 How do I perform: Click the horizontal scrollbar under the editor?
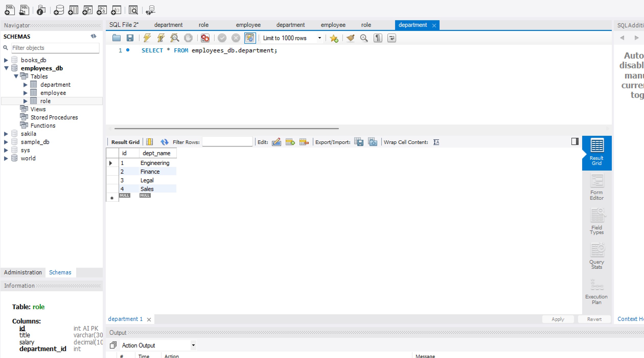226,128
